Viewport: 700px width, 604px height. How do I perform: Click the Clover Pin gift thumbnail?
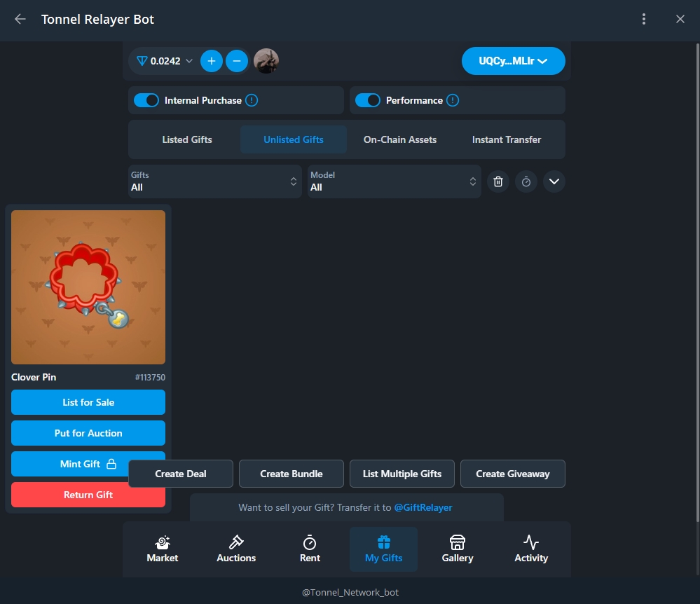[88, 287]
